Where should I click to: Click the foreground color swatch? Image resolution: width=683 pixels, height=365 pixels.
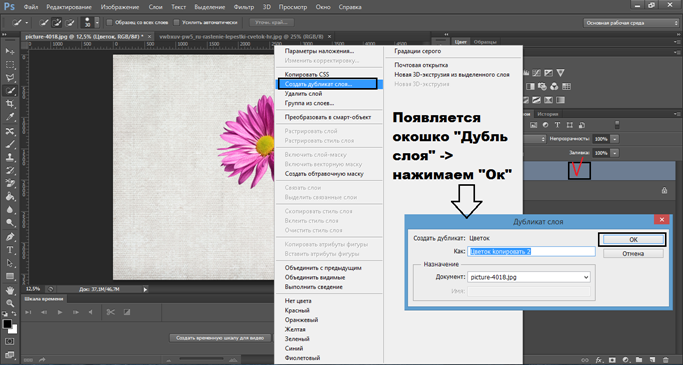click(x=7, y=324)
